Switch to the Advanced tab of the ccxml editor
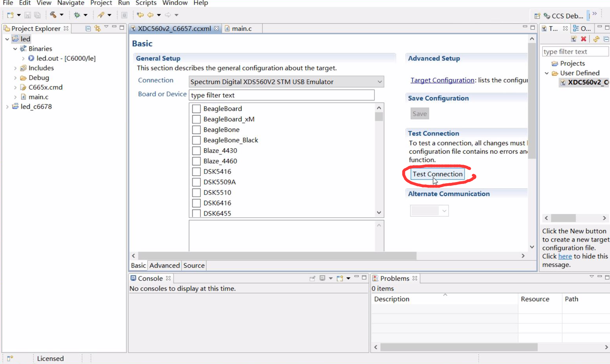The height and width of the screenshot is (364, 610). [164, 265]
